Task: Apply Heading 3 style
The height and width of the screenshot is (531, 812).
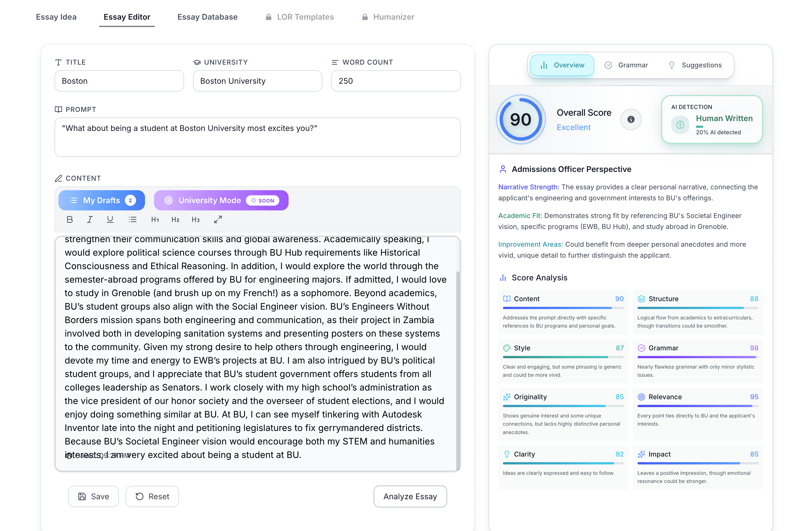Action: tap(196, 219)
